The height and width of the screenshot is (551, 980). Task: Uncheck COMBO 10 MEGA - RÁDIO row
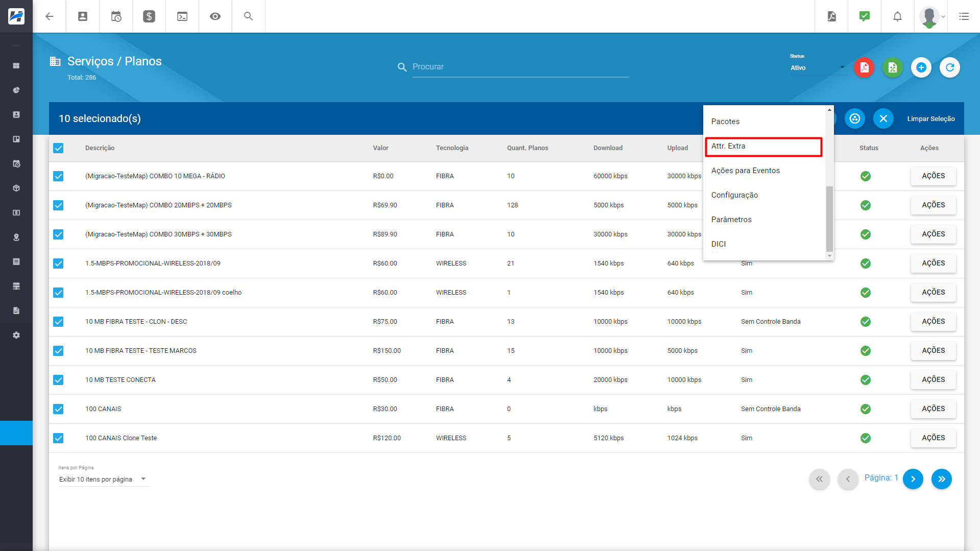58,176
